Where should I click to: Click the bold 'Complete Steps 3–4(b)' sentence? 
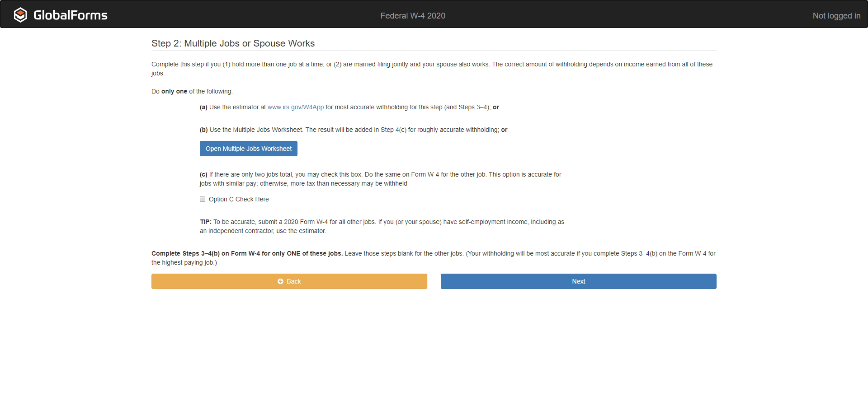click(x=247, y=254)
